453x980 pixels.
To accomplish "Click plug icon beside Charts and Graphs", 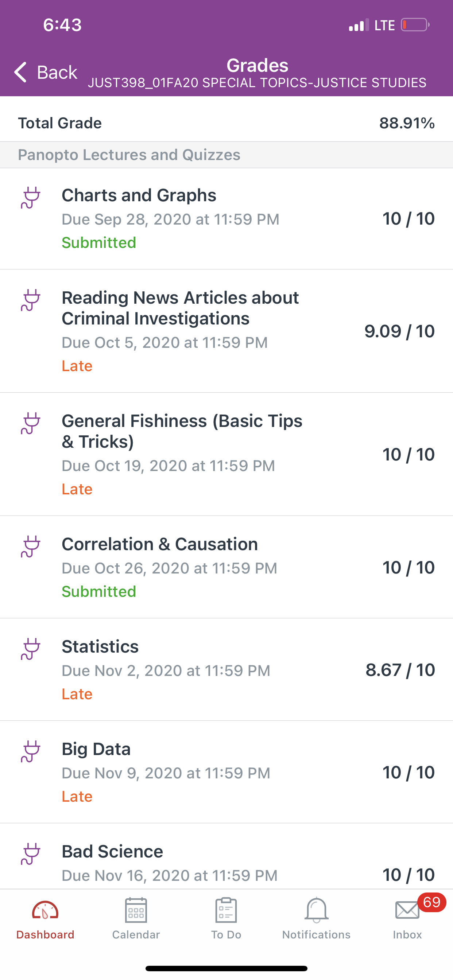I will pyautogui.click(x=30, y=198).
